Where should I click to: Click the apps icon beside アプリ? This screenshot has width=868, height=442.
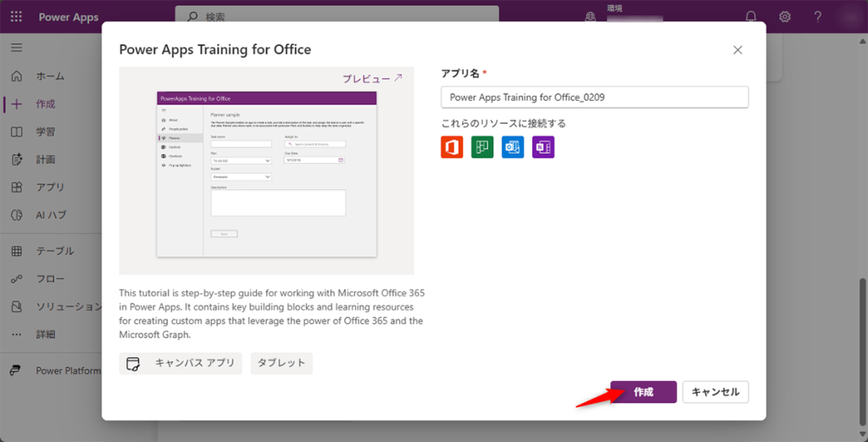(x=17, y=187)
